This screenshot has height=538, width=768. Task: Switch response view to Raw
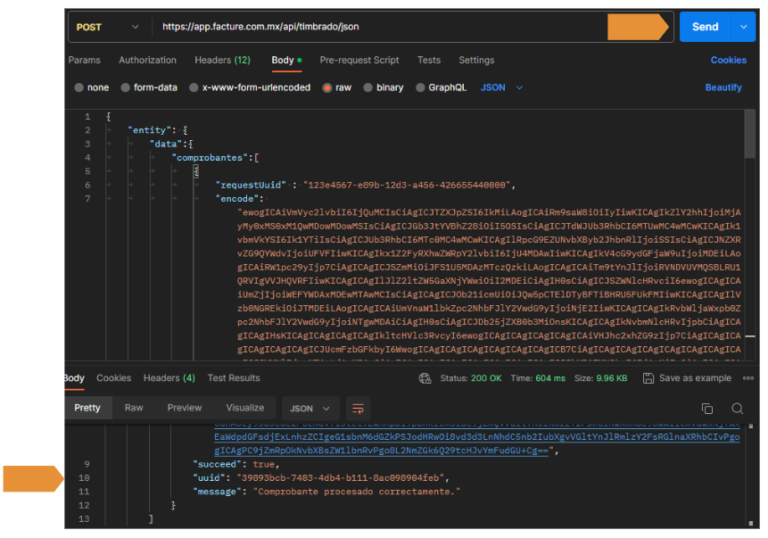click(134, 408)
